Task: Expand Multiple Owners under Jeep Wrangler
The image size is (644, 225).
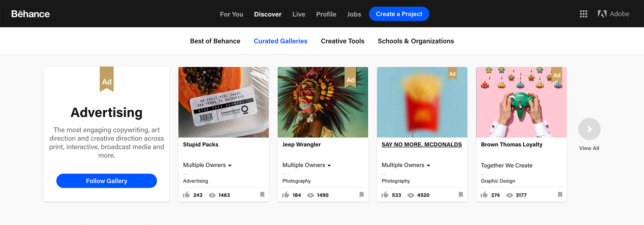Action: pos(307,165)
